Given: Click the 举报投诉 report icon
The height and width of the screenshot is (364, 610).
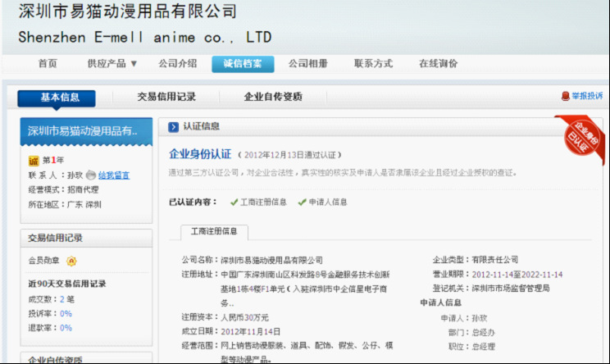Looking at the screenshot, I should click(565, 96).
